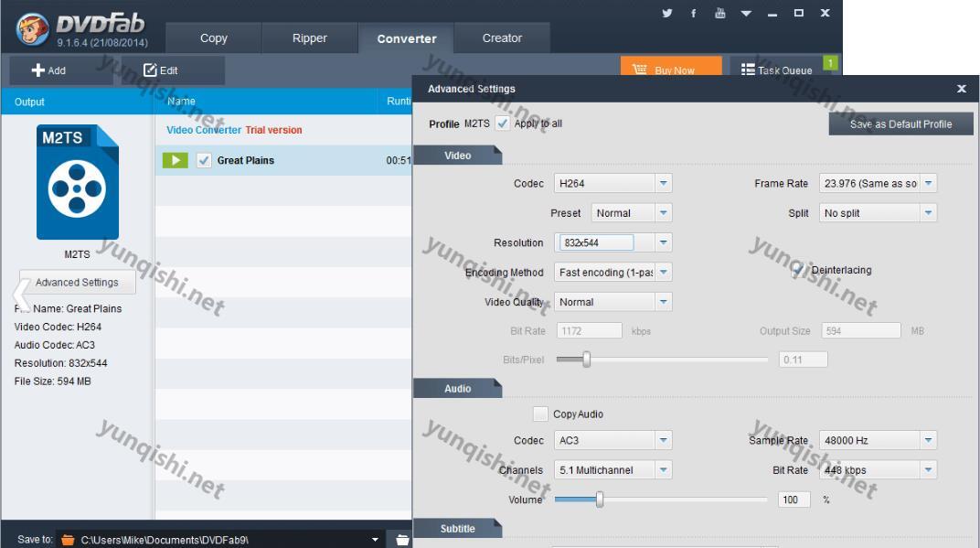Expand the Save to path dropdown
Screen dimensions: 980x548
(x=375, y=539)
